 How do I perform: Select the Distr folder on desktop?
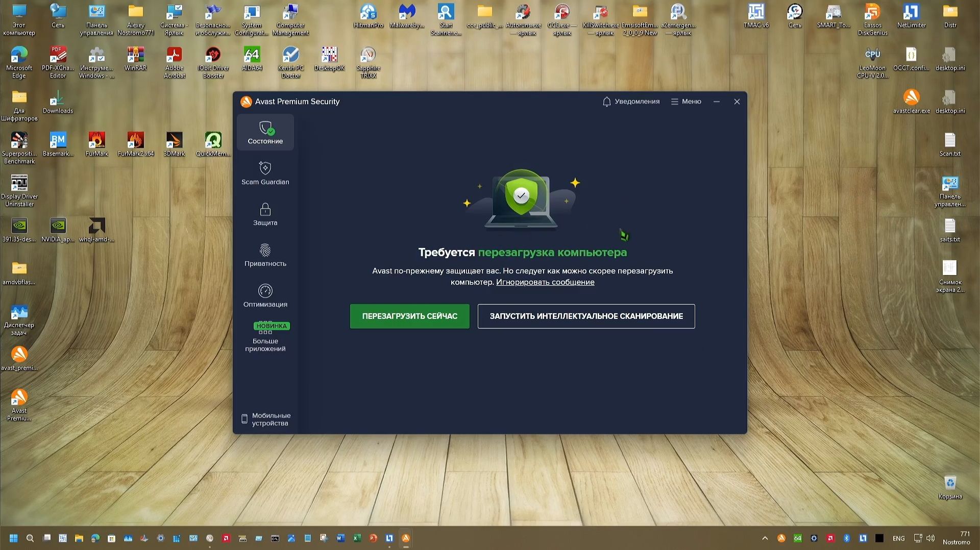[950, 16]
